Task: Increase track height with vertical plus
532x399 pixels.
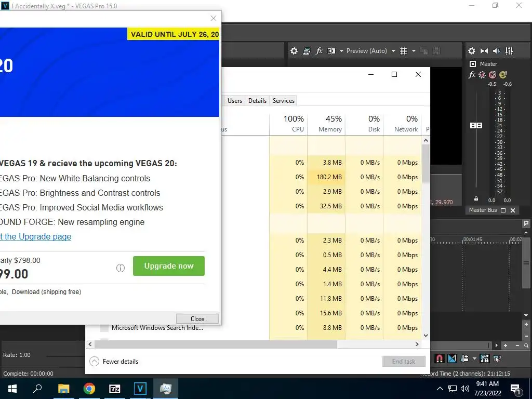Action: 526,324
